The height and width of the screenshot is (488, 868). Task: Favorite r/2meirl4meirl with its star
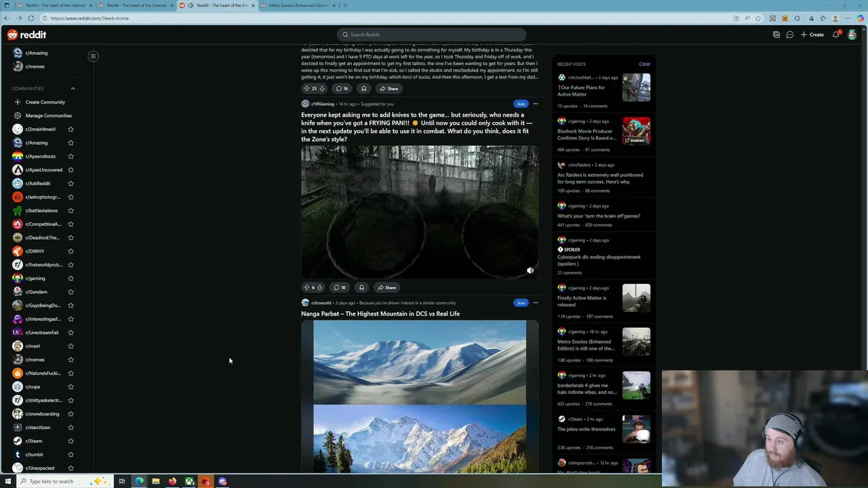click(x=71, y=129)
